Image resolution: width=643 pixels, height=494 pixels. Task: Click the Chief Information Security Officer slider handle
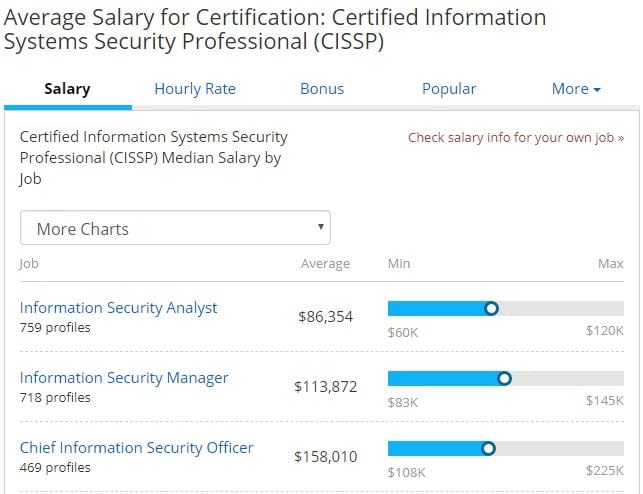(x=488, y=448)
